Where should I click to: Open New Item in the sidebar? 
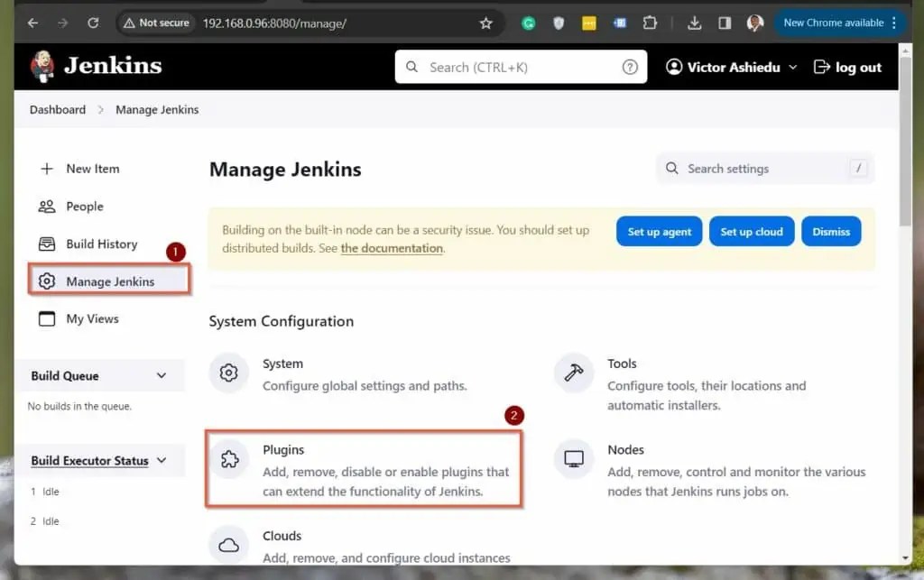pos(92,169)
